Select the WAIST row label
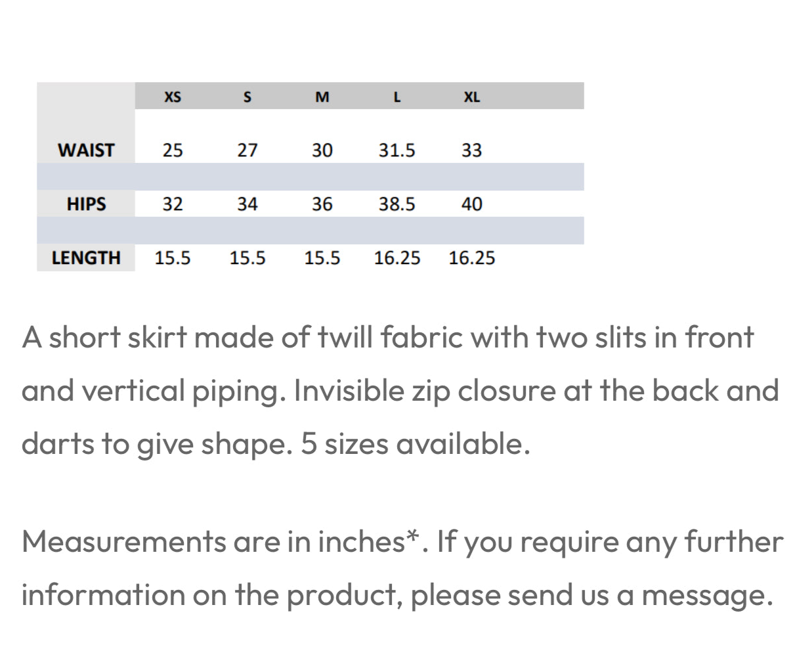This screenshot has height=651, width=812. click(x=86, y=150)
